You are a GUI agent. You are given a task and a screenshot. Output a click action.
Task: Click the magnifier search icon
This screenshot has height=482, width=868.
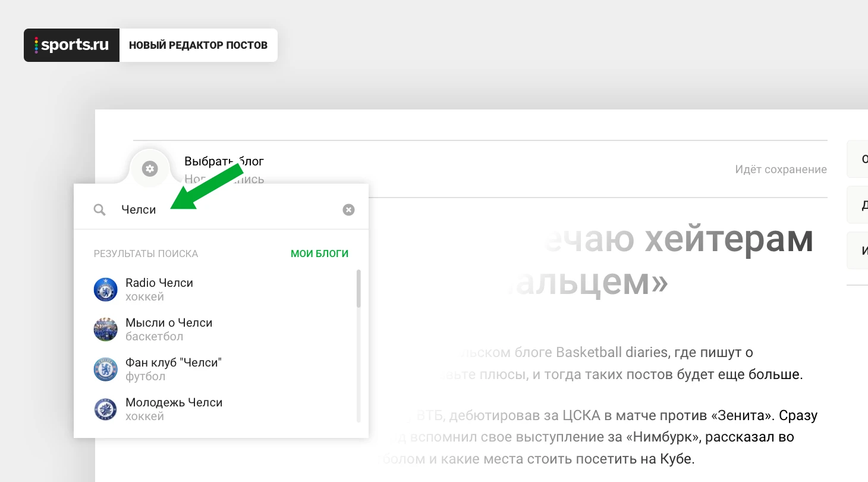tap(100, 209)
